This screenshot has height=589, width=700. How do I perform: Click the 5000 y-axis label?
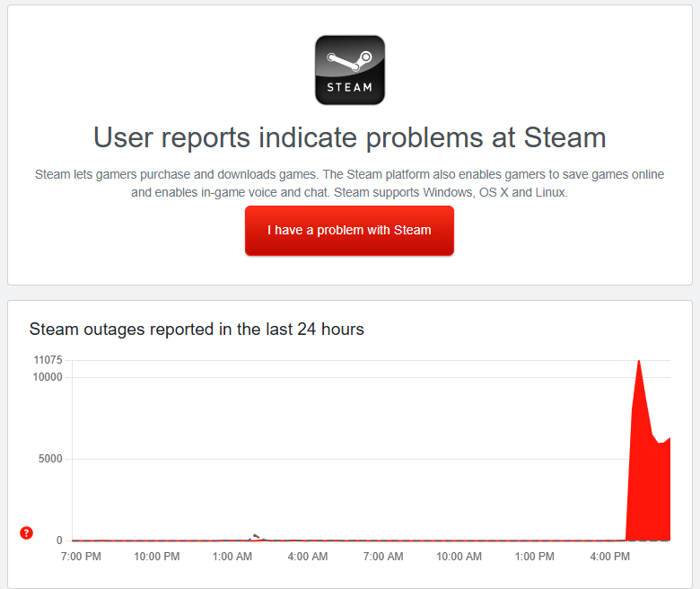pyautogui.click(x=50, y=459)
